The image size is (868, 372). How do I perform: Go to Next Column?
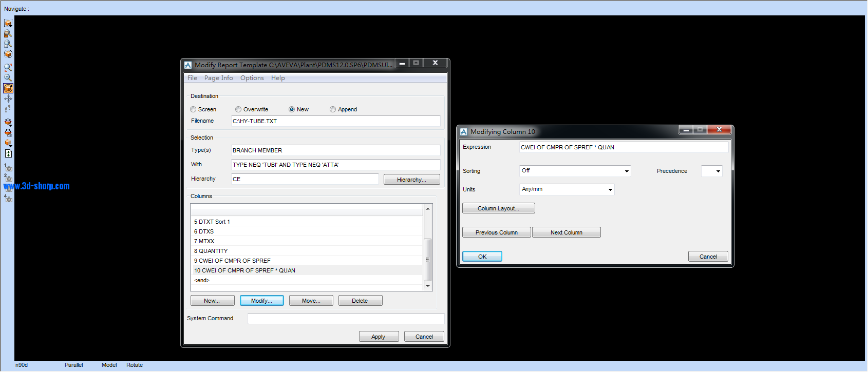pos(567,232)
